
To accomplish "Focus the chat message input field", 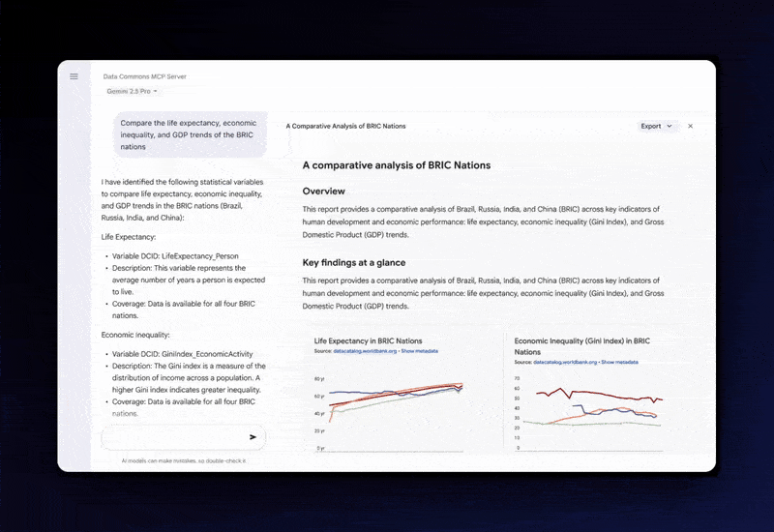I will tap(172, 437).
